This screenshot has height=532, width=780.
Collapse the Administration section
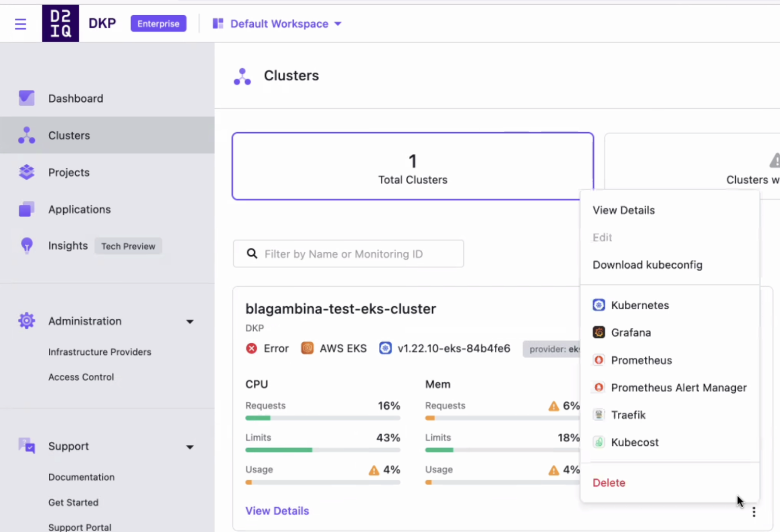pos(190,321)
